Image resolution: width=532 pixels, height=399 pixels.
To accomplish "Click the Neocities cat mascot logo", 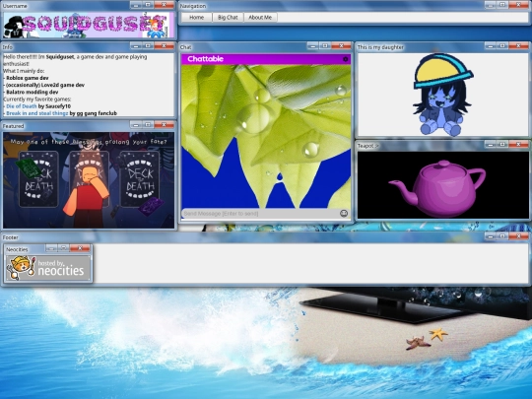I will tap(21, 268).
